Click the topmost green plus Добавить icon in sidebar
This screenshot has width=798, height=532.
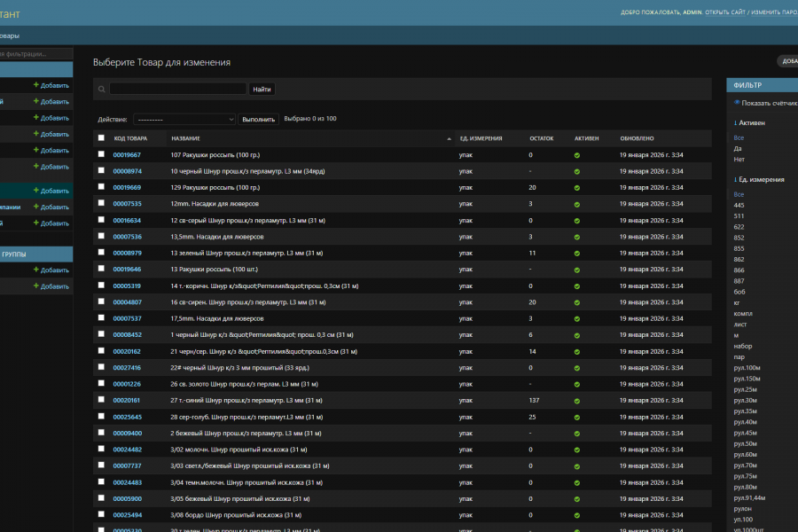(36, 85)
